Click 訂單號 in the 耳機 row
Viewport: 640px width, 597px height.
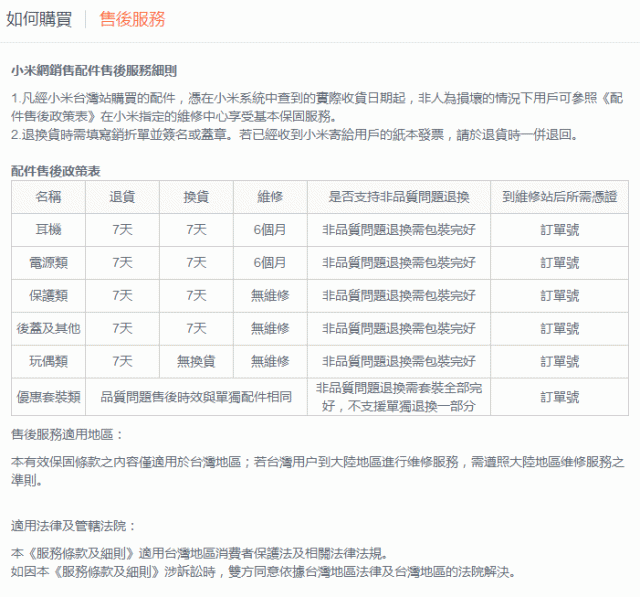click(x=560, y=230)
